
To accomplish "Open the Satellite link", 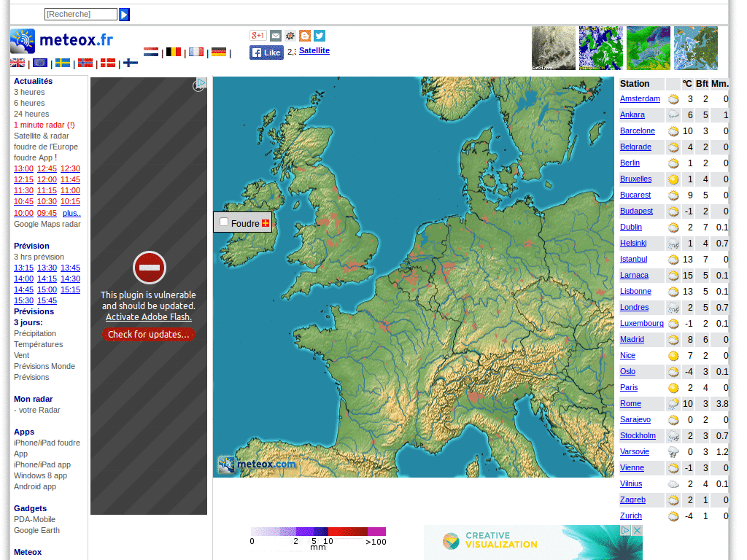I will (314, 50).
